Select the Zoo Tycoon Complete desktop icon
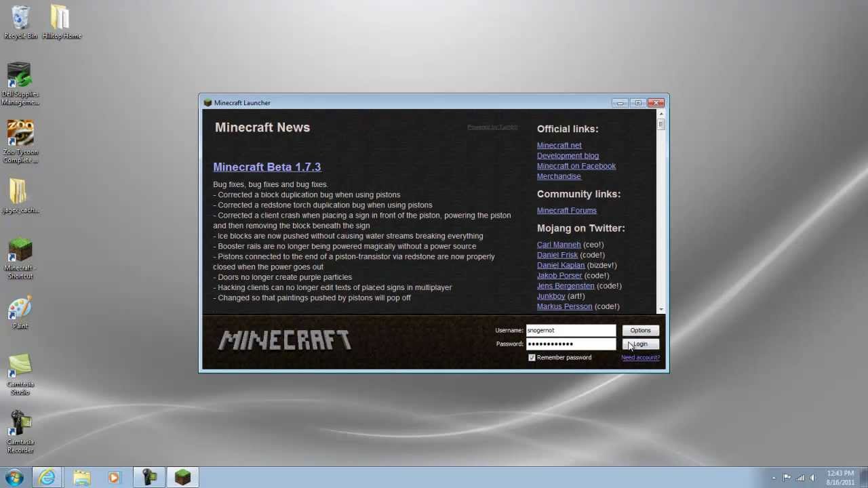 pos(20,141)
